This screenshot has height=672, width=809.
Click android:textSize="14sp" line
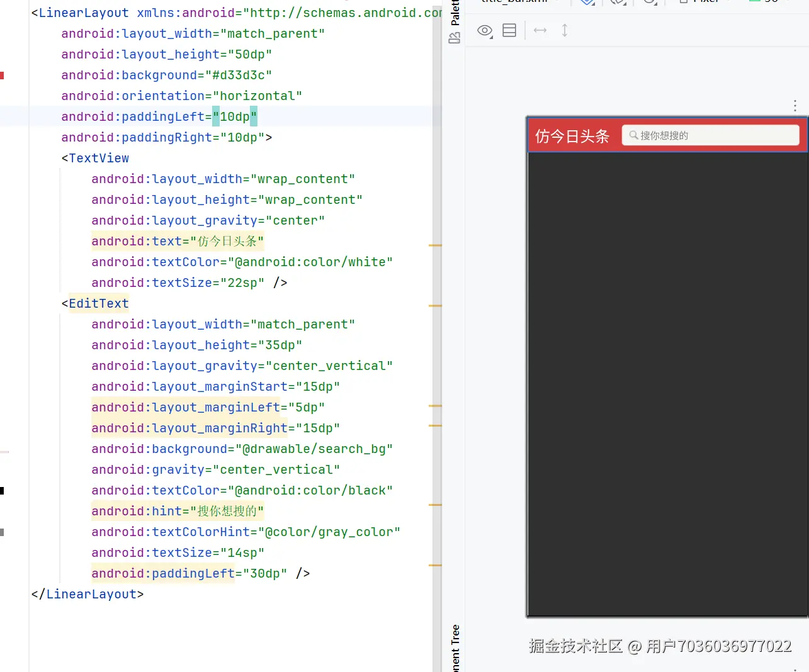point(178,552)
